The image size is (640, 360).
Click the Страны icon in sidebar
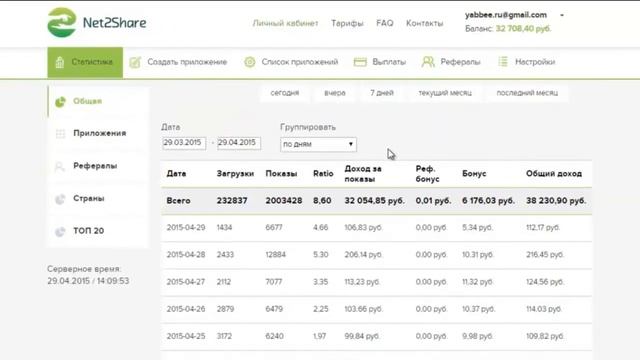(60, 199)
